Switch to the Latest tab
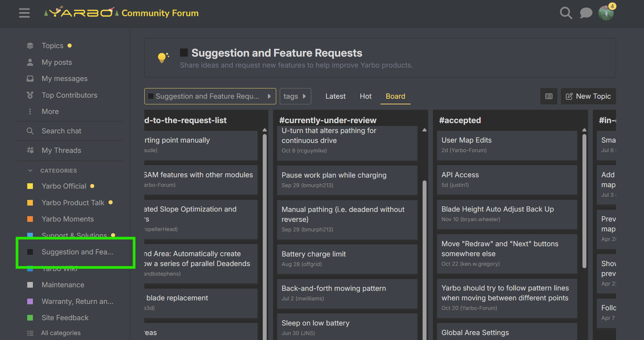The image size is (644, 340). pos(335,96)
